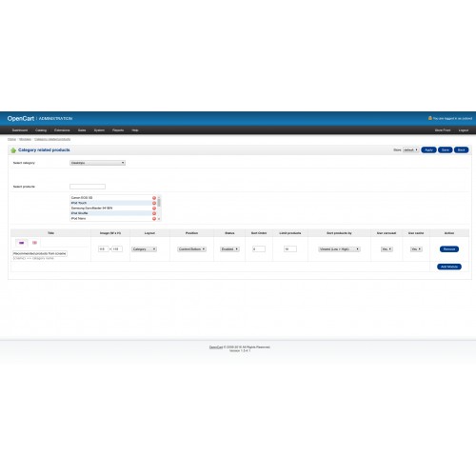Click the lock icon in the header
This screenshot has width=476, height=476.
tap(430, 118)
